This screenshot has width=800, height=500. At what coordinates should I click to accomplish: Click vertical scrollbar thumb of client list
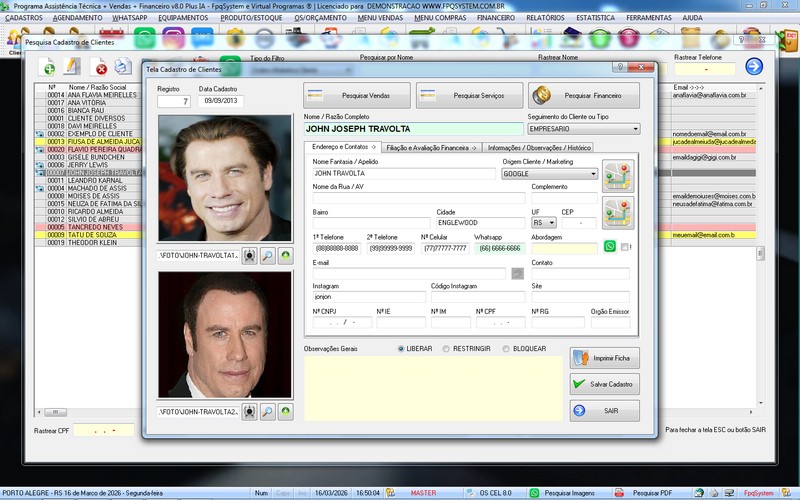tap(760, 253)
